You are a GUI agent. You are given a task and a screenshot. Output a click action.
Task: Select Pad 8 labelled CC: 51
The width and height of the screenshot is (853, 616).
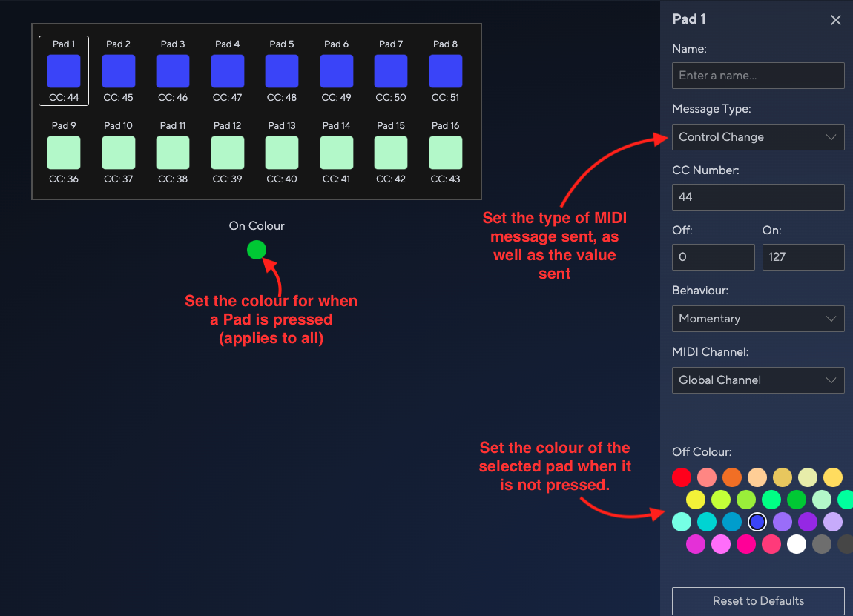(445, 71)
